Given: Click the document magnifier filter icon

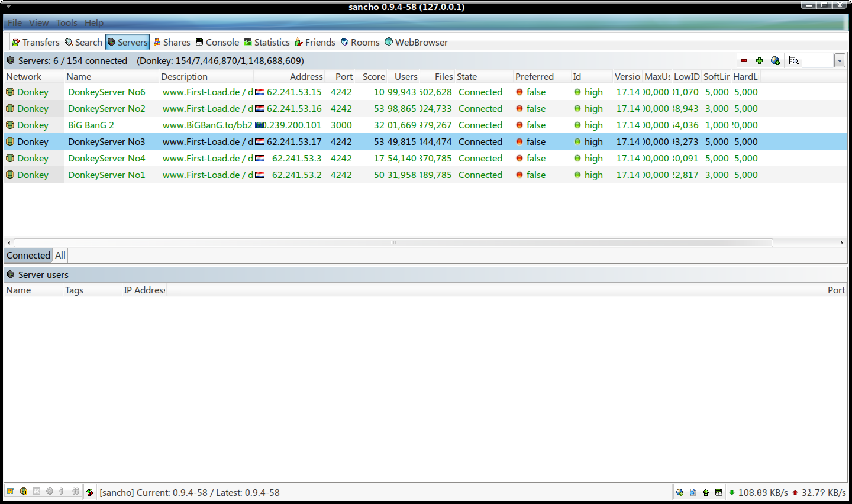Looking at the screenshot, I should point(794,60).
